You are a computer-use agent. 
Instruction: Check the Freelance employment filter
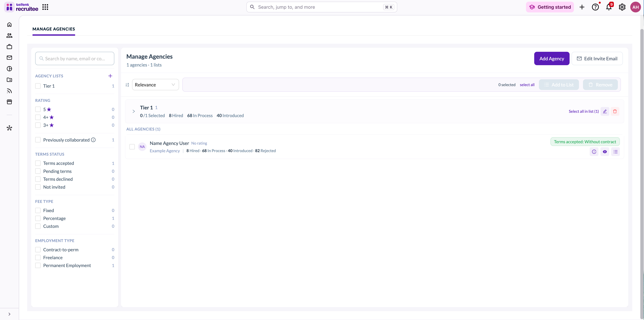click(x=38, y=258)
